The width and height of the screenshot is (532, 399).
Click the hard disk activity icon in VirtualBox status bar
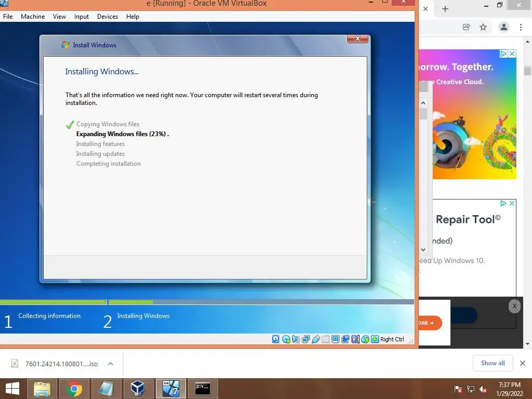[x=275, y=339]
